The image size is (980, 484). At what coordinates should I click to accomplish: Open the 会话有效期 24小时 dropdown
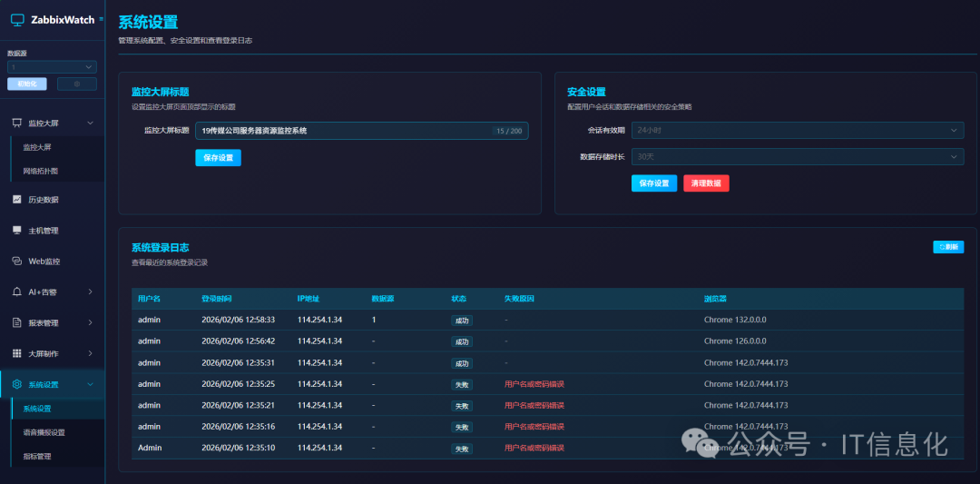click(x=797, y=131)
